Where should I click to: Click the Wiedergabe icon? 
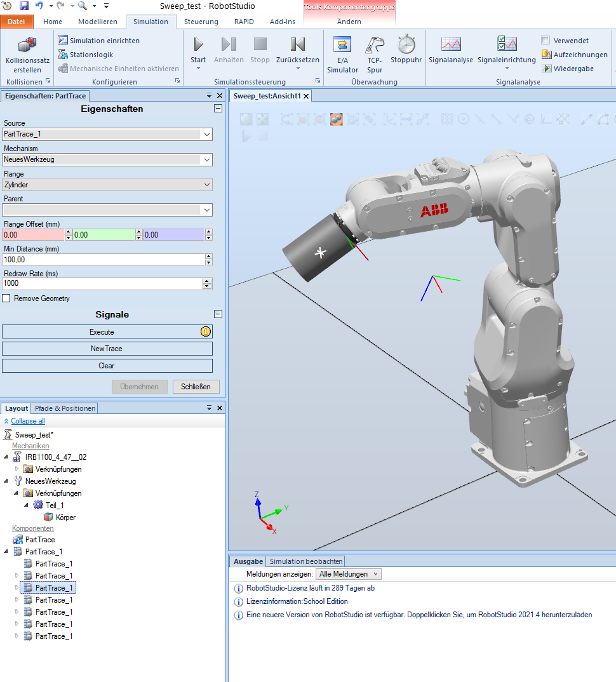point(547,69)
